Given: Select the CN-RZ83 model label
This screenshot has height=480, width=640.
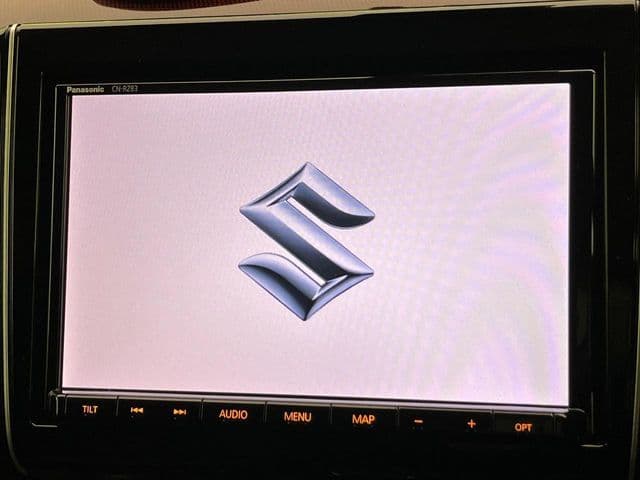Looking at the screenshot, I should coord(125,88).
